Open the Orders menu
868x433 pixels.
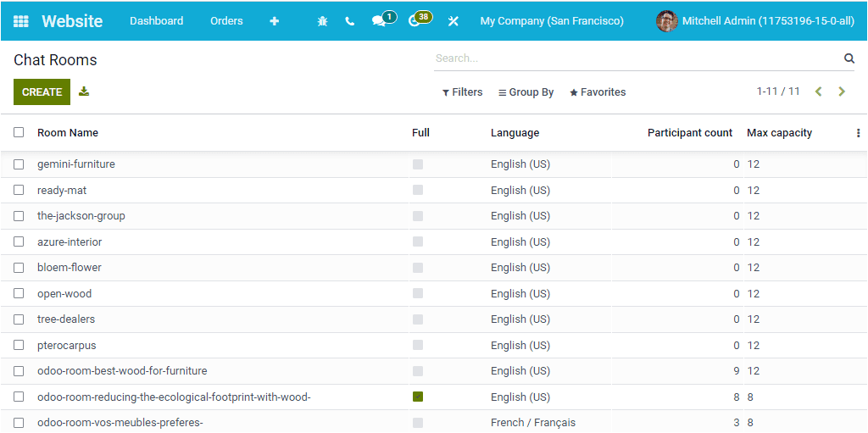(x=226, y=21)
